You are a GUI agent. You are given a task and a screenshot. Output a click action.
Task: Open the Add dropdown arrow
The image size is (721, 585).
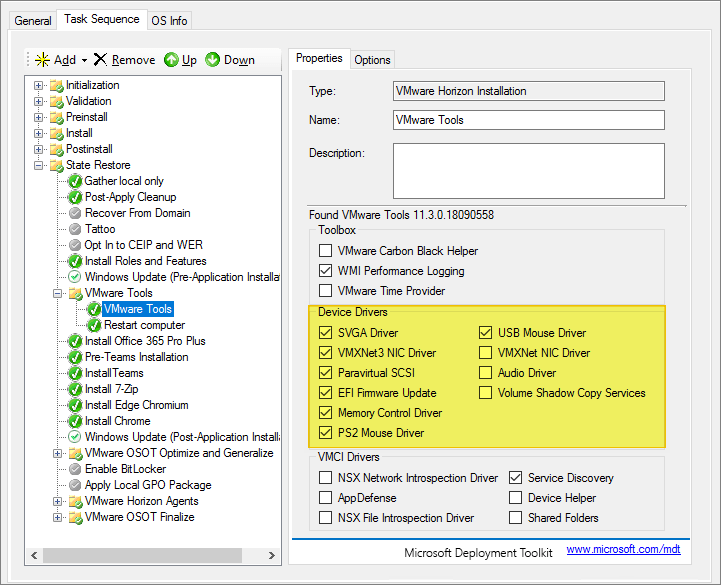pyautogui.click(x=84, y=61)
